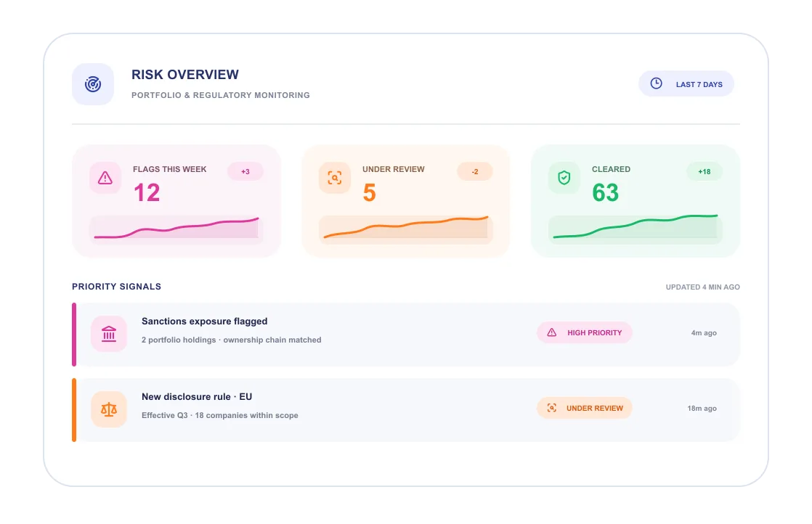812x524 pixels.
Task: Click the CLEARED card label
Action: tap(611, 169)
